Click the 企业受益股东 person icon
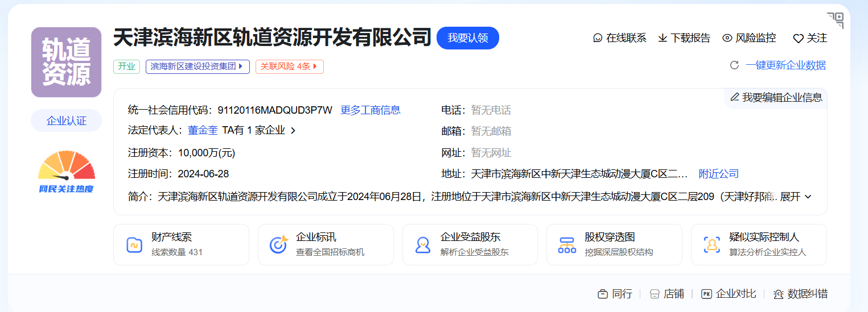The height and width of the screenshot is (312, 868). coord(423,245)
